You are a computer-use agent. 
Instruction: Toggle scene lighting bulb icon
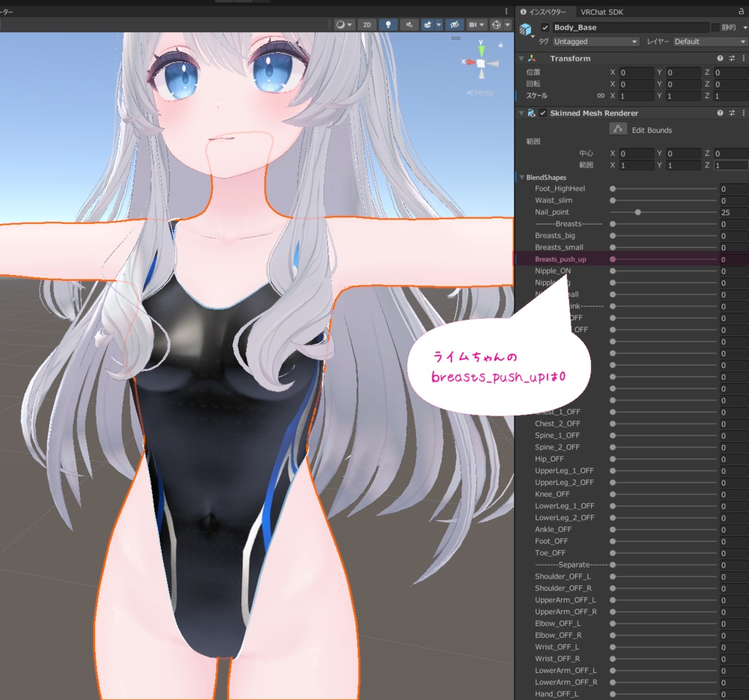(388, 24)
